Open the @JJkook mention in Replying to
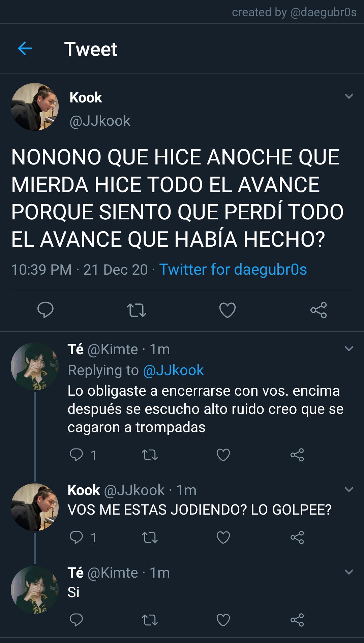 pos(173,370)
